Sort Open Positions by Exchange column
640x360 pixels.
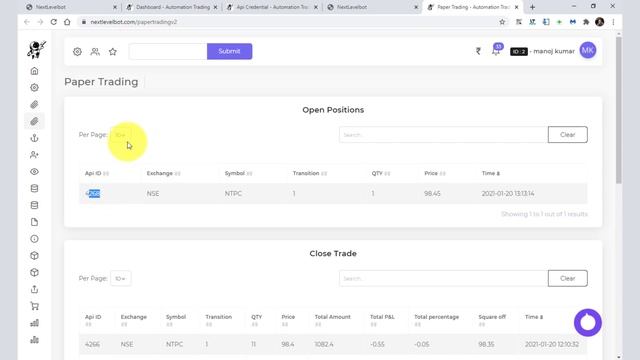[x=163, y=173]
